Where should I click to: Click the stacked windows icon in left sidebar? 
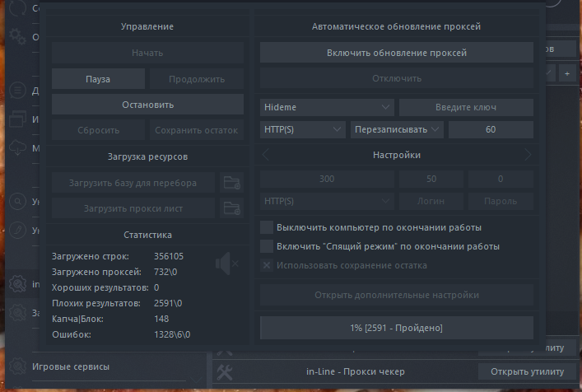[17, 119]
